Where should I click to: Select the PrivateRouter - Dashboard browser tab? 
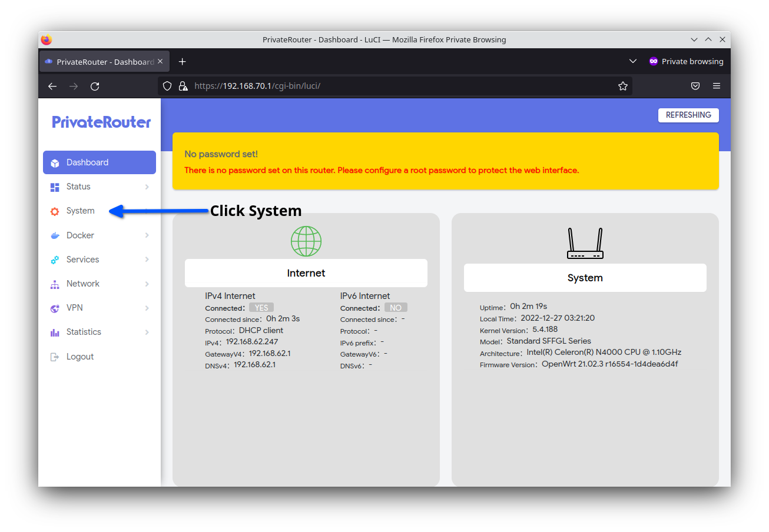pyautogui.click(x=105, y=61)
